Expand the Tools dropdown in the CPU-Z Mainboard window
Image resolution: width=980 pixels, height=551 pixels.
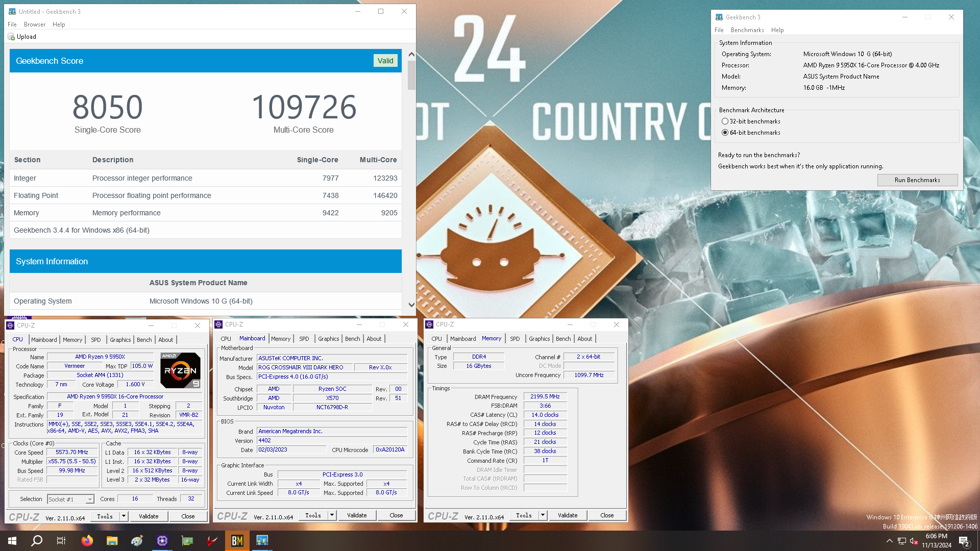pyautogui.click(x=332, y=515)
